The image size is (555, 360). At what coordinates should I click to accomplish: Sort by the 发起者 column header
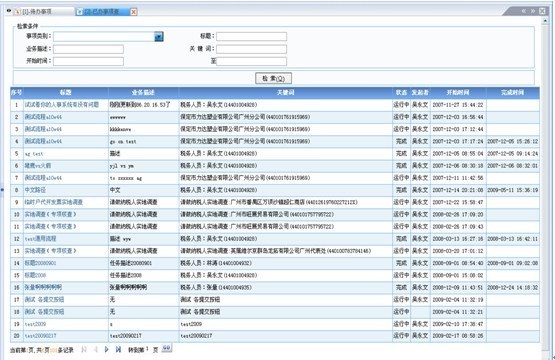click(420, 92)
